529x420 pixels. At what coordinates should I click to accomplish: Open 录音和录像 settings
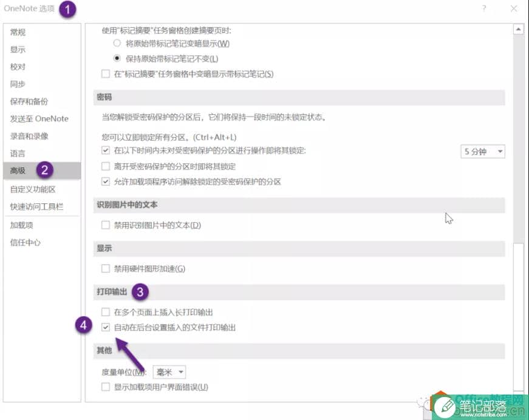(x=29, y=136)
